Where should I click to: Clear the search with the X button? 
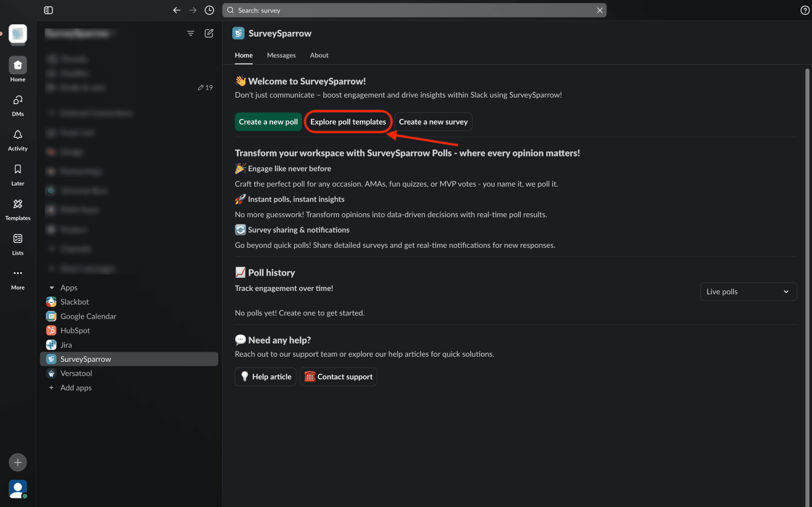tap(600, 10)
